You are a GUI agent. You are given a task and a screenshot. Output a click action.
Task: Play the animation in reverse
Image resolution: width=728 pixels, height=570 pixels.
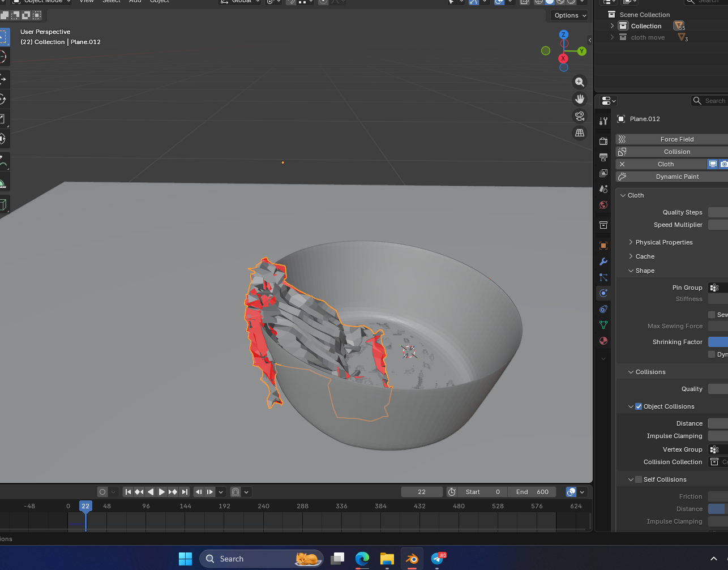click(151, 492)
